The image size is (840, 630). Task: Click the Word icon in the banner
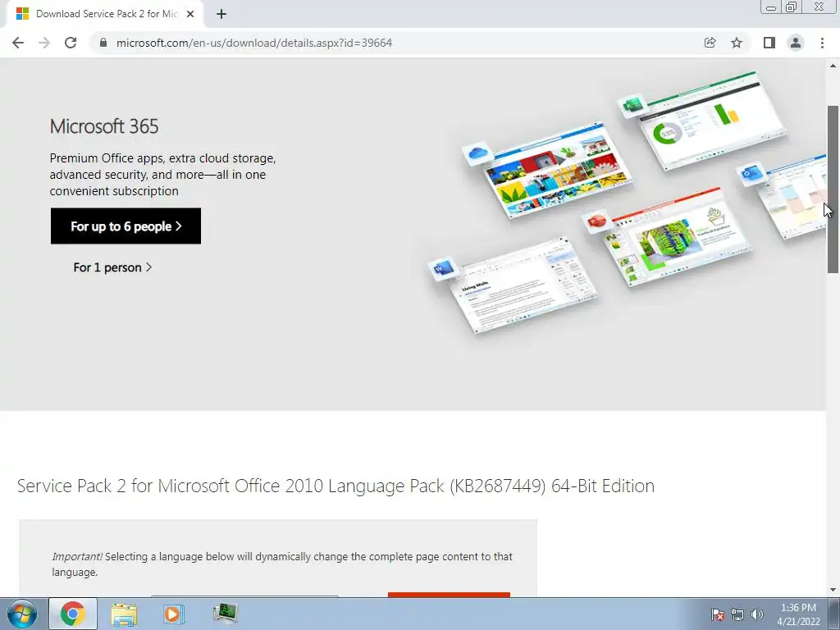click(x=444, y=268)
